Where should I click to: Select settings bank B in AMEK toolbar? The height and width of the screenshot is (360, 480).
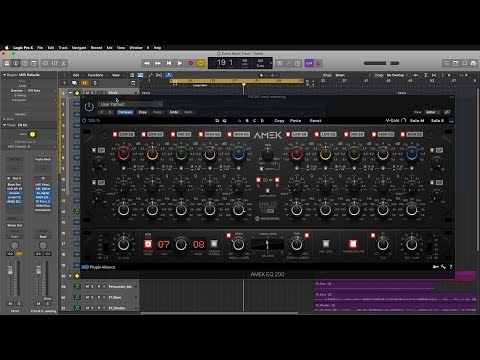[247, 121]
